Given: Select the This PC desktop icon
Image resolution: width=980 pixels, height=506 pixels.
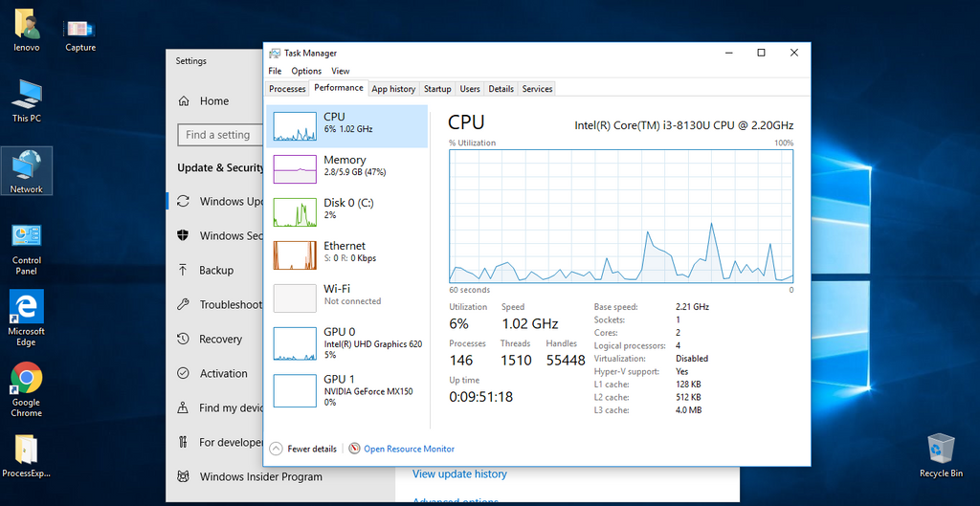Looking at the screenshot, I should [26, 100].
